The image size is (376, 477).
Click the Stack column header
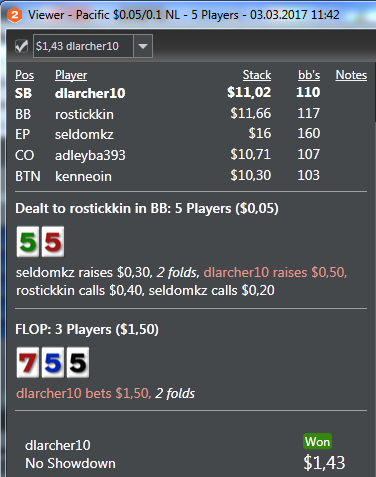(x=257, y=75)
